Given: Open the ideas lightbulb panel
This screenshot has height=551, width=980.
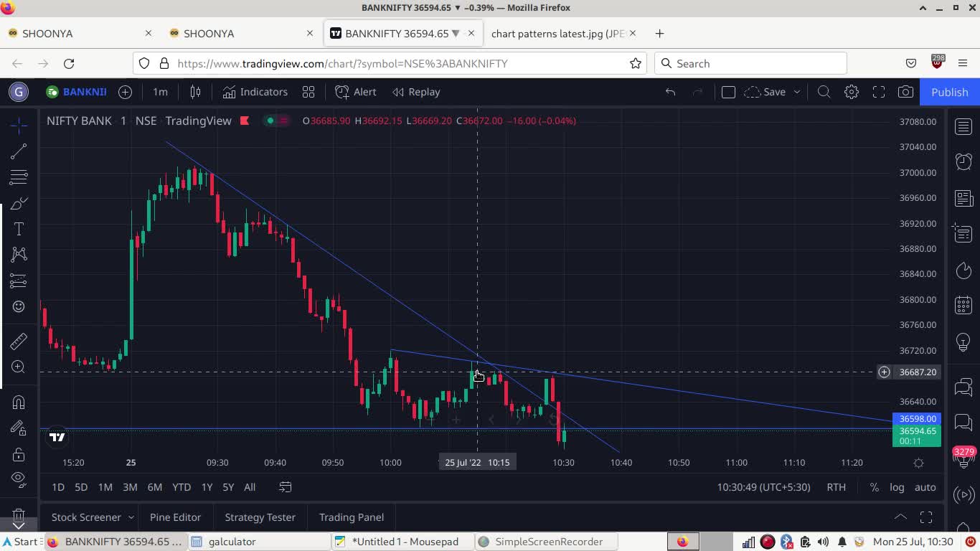Looking at the screenshot, I should tap(963, 342).
